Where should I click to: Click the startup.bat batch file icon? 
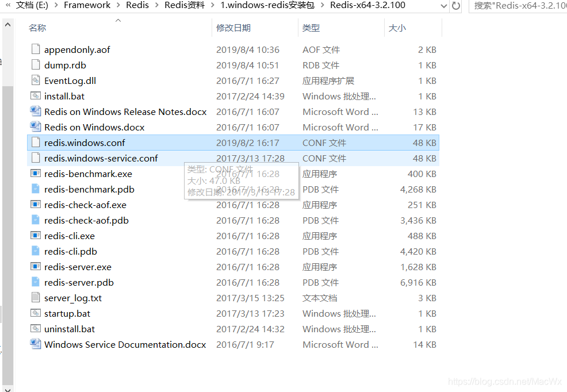tap(36, 314)
